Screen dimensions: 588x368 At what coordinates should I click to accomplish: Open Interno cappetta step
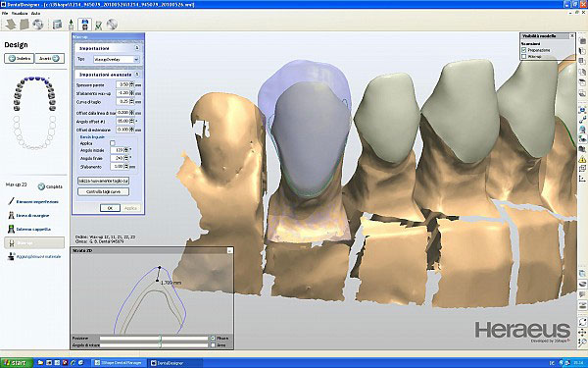[x=29, y=229]
